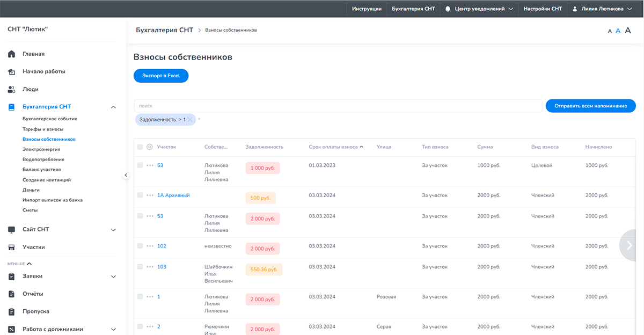Click the Экспорт в Excel button

click(161, 76)
